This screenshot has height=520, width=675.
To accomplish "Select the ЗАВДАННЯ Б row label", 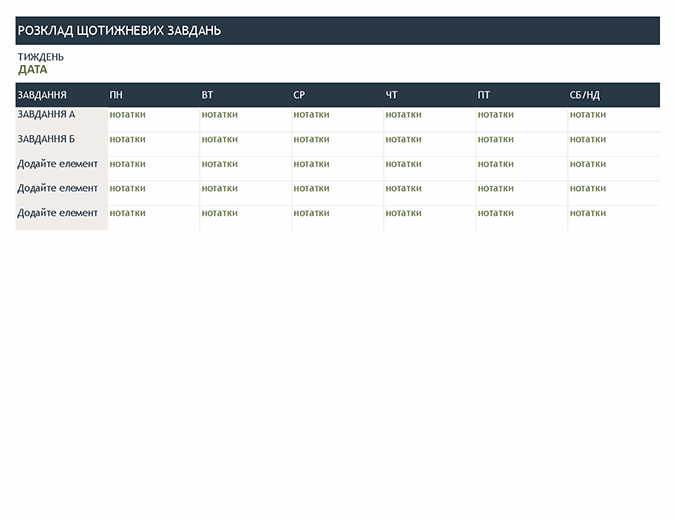I will tap(47, 139).
